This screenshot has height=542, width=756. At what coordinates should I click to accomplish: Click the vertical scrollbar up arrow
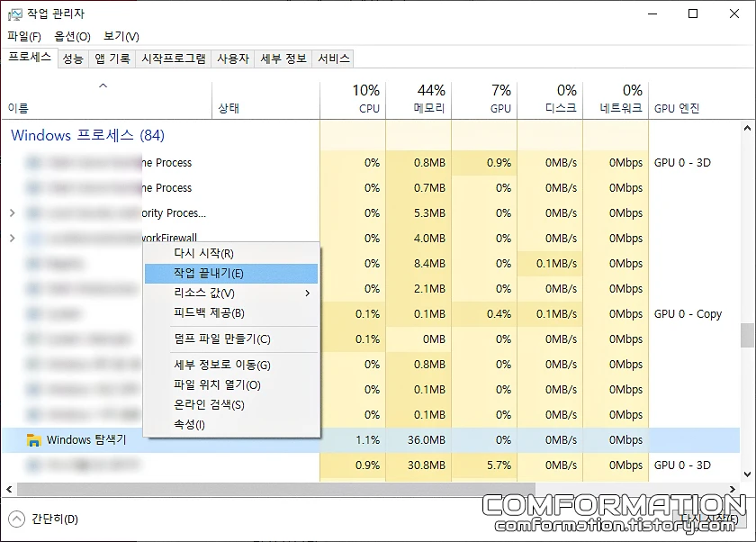pyautogui.click(x=747, y=128)
